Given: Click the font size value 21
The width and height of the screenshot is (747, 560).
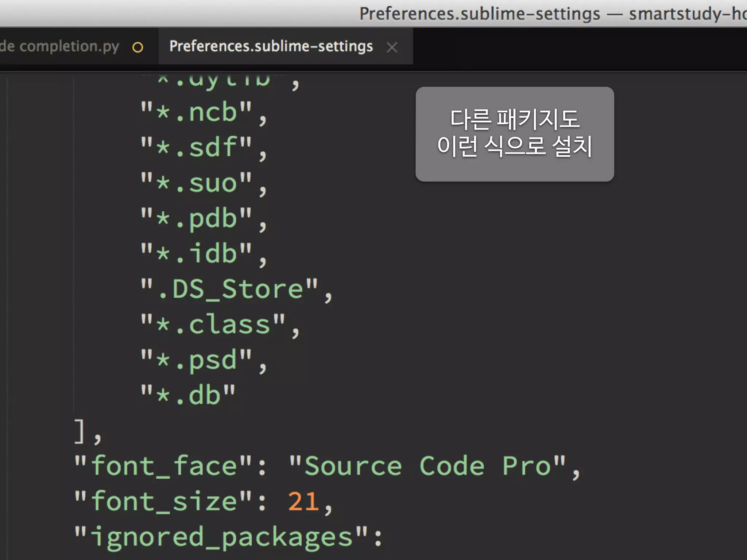Looking at the screenshot, I should pyautogui.click(x=303, y=502).
